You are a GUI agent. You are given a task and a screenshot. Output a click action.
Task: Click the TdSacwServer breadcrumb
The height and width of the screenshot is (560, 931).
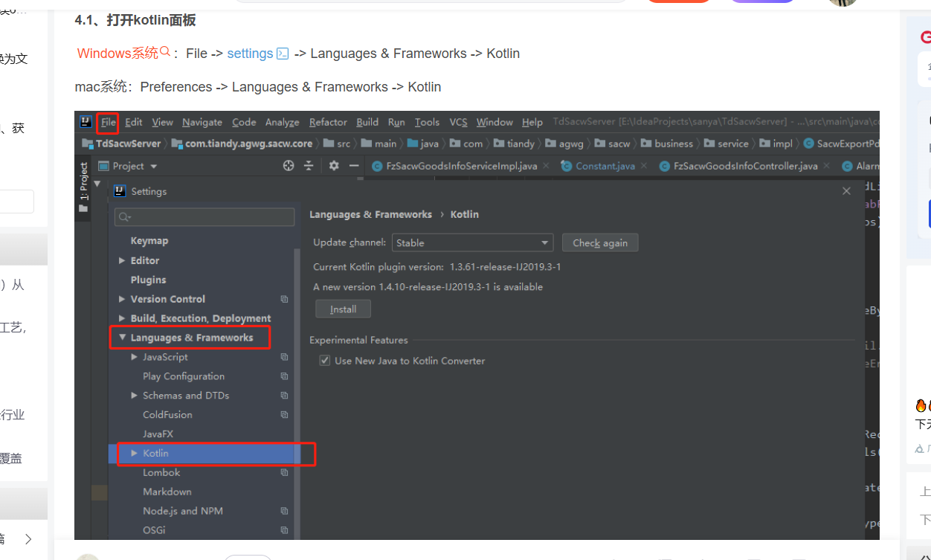tap(121, 144)
